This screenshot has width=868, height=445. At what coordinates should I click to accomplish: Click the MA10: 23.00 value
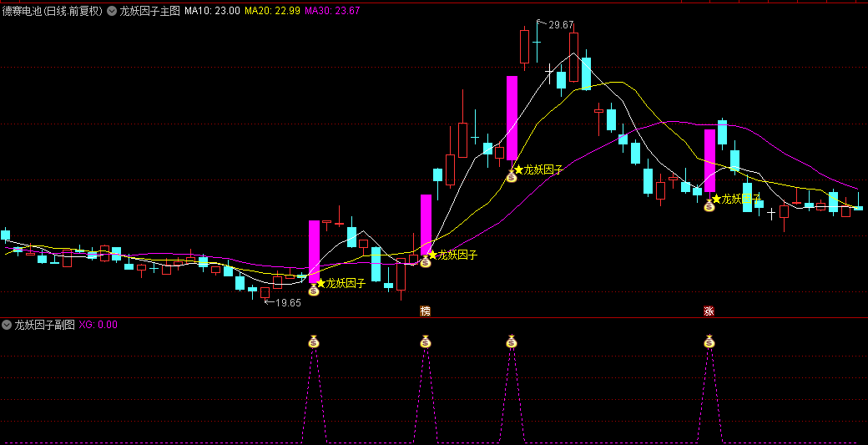(x=213, y=11)
